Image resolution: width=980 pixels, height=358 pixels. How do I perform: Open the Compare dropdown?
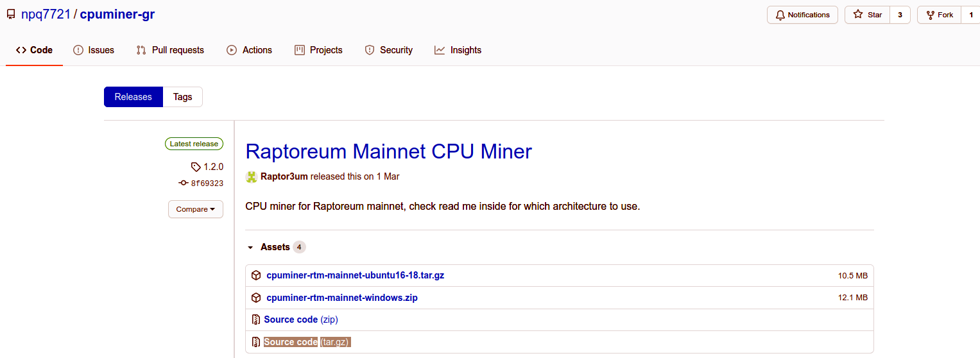click(196, 209)
